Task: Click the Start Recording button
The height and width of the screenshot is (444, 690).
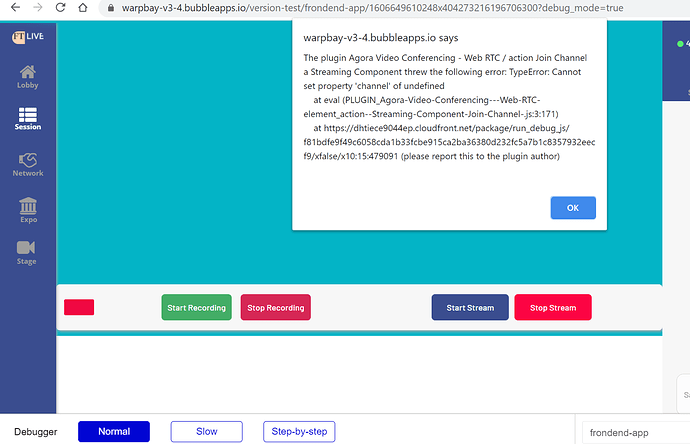Action: [196, 307]
